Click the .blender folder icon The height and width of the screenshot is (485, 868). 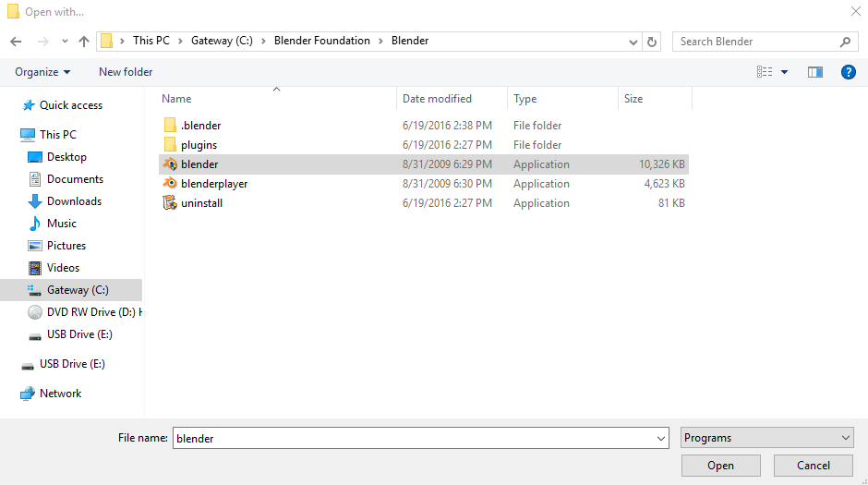coord(170,125)
